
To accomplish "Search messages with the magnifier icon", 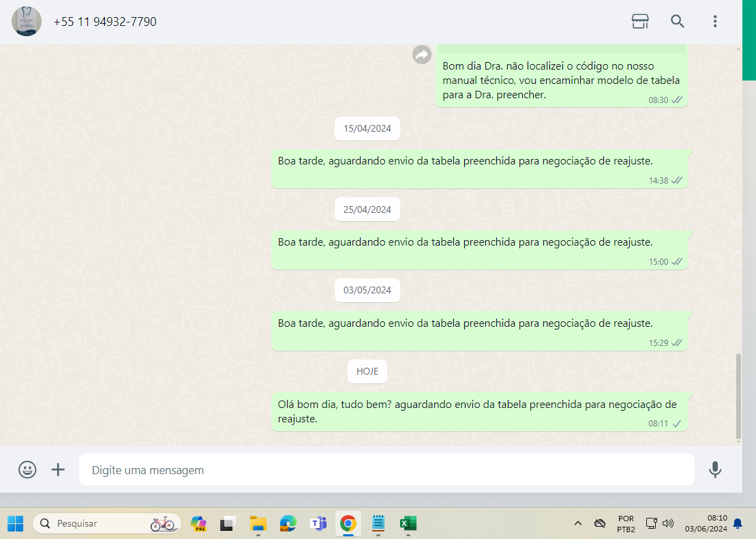I will 677,21.
